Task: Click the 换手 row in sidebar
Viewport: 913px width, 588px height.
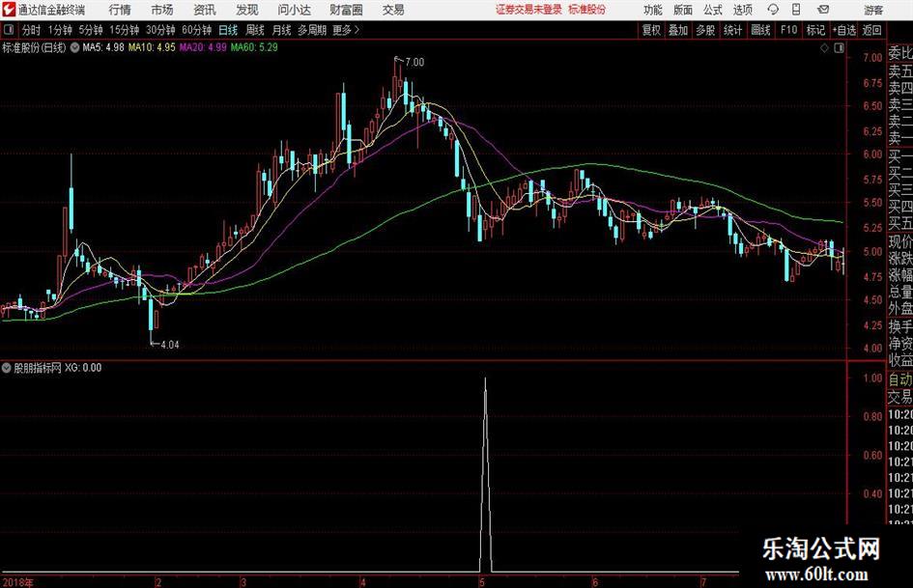Action: tap(900, 326)
